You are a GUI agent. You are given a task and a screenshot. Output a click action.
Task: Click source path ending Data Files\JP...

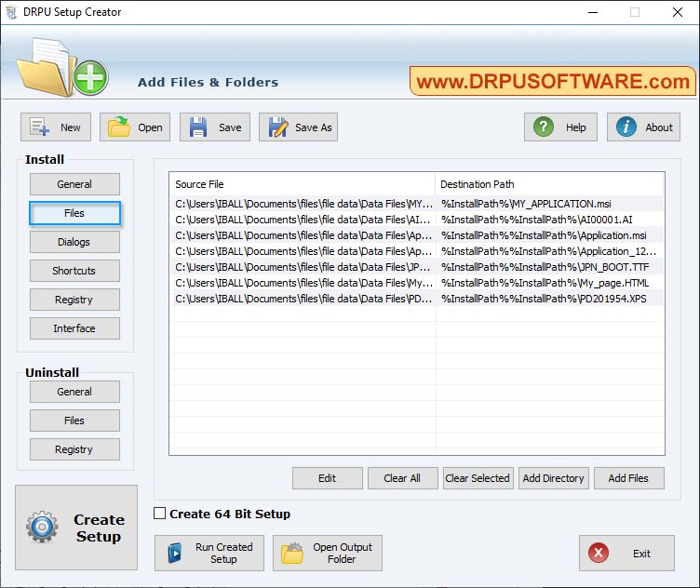(303, 267)
